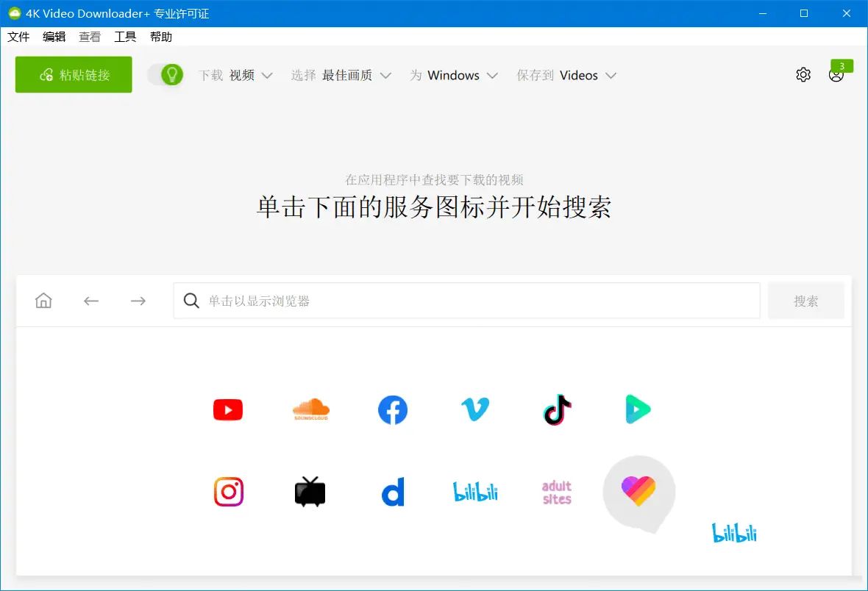
Task: Expand the 最佳画质 quality dropdown
Action: tap(357, 75)
